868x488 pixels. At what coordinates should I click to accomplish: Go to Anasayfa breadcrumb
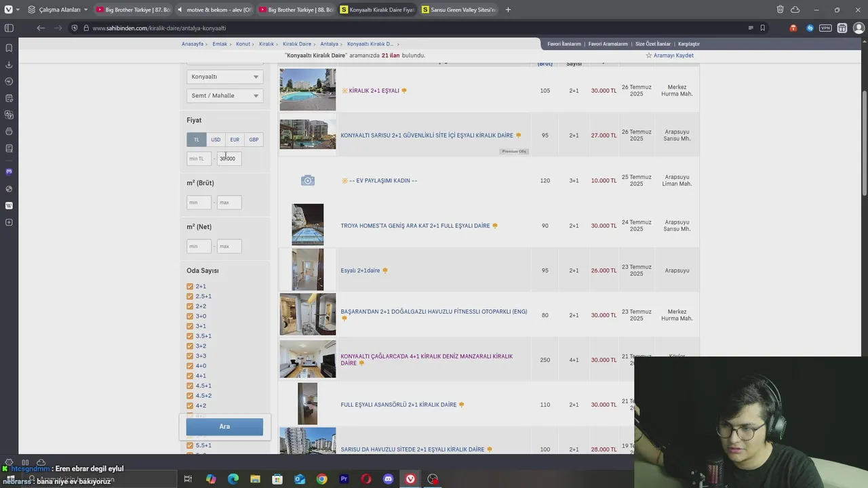point(193,44)
